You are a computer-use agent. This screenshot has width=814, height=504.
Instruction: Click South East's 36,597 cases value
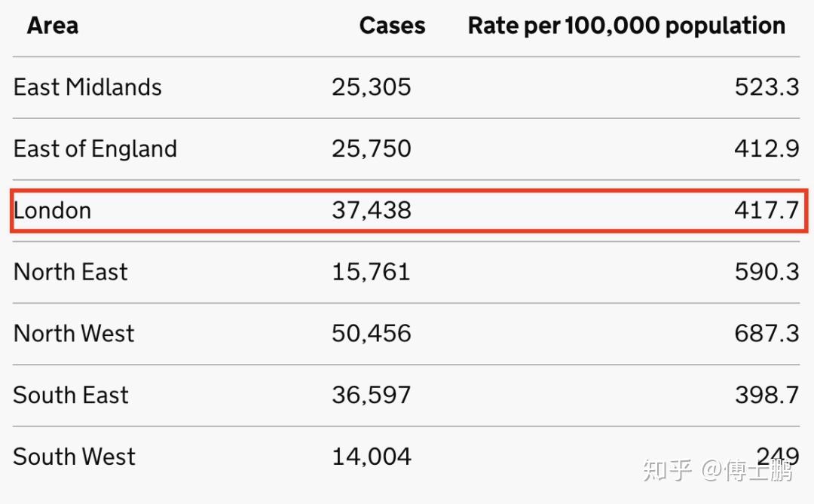click(x=372, y=396)
